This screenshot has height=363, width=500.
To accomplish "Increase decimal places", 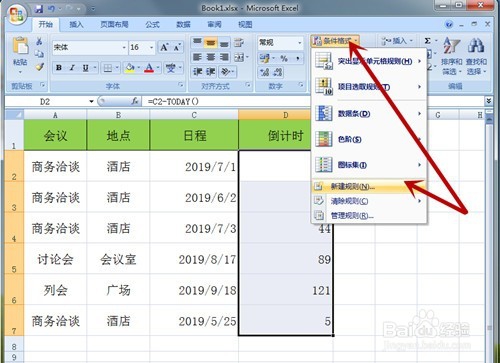I will tap(265, 72).
